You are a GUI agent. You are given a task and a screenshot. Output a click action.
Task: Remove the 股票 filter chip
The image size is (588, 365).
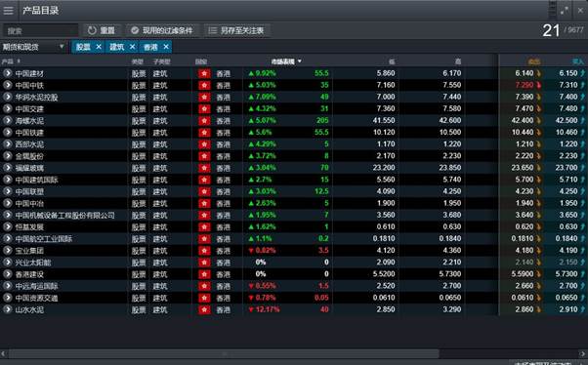[x=99, y=47]
